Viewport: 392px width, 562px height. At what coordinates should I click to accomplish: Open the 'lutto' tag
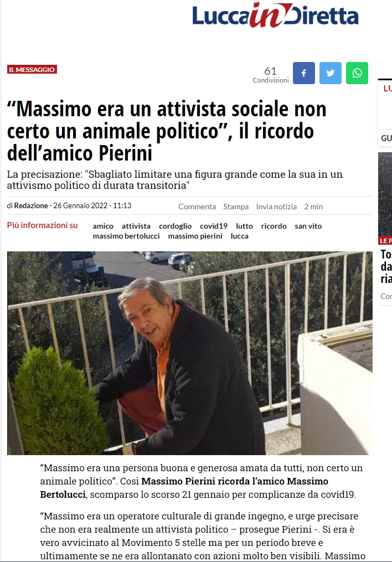coord(244,226)
